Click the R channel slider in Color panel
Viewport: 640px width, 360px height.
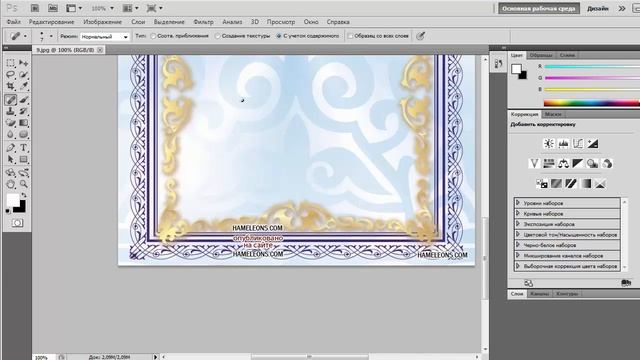coord(592,66)
